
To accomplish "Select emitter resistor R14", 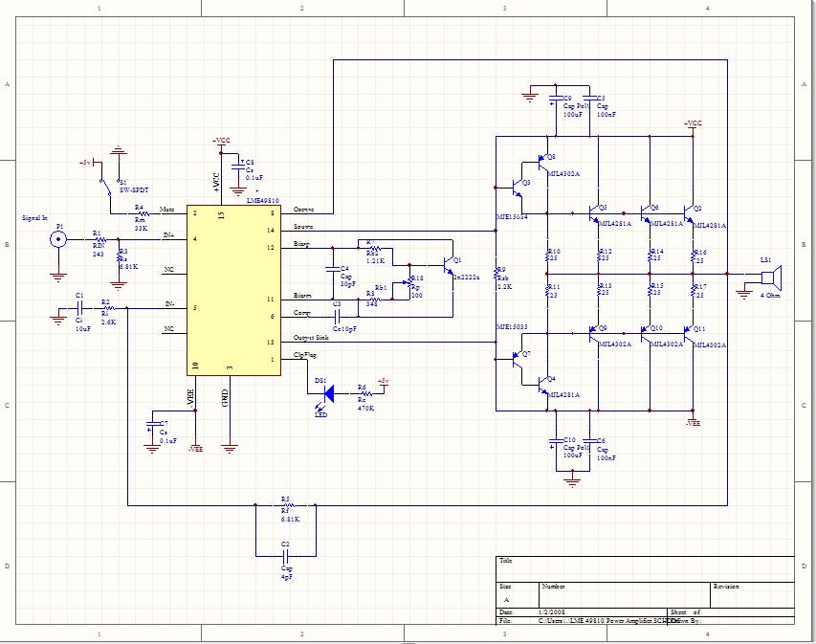I will [650, 256].
